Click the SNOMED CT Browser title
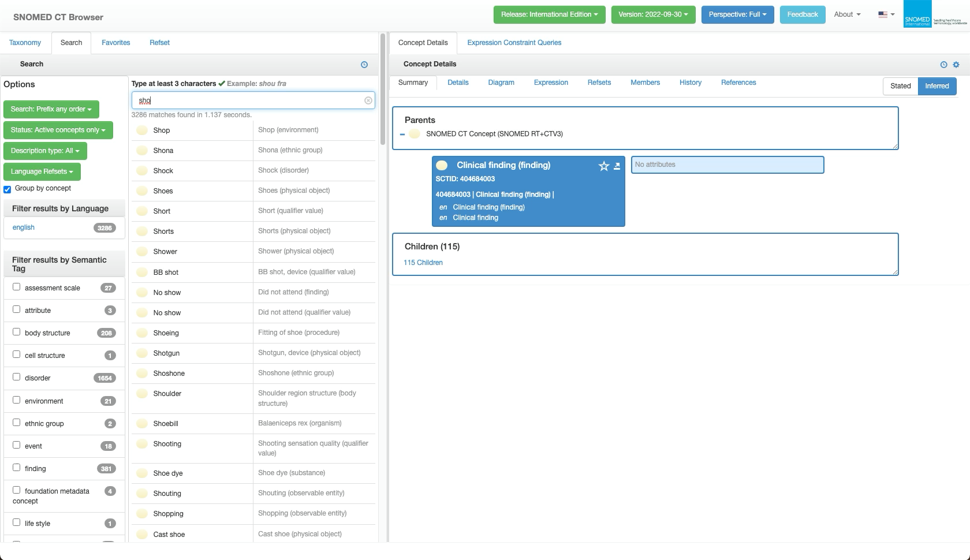The height and width of the screenshot is (560, 970). pos(58,17)
